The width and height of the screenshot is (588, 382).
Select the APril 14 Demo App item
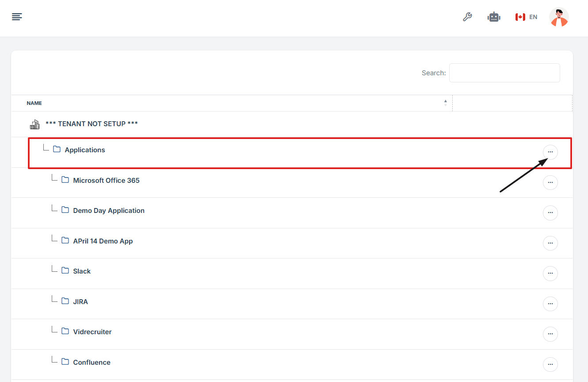coord(103,241)
